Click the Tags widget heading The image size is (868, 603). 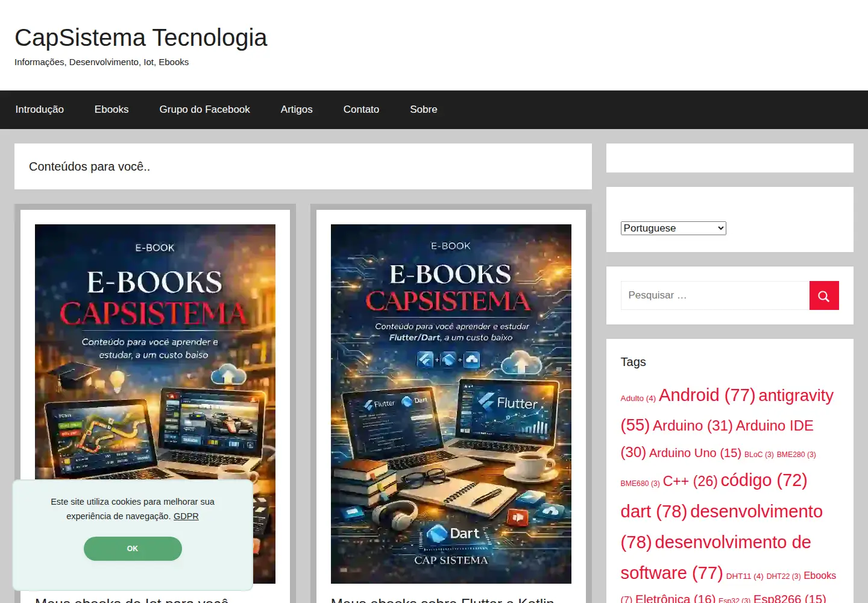tap(633, 362)
